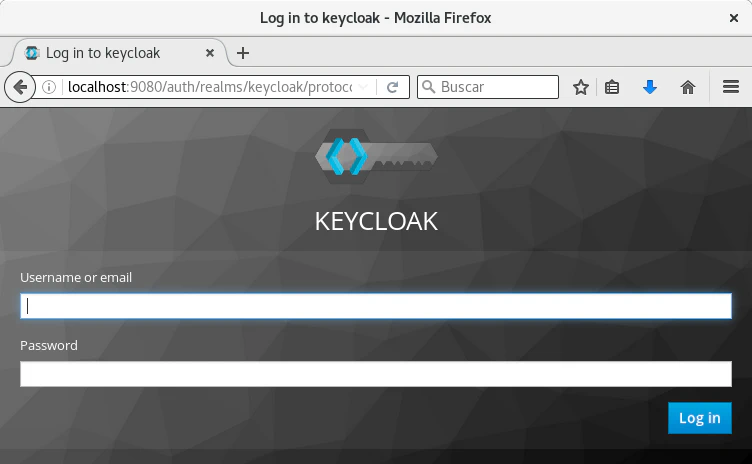Show bookmarks list icon
752x464 pixels.
point(613,88)
